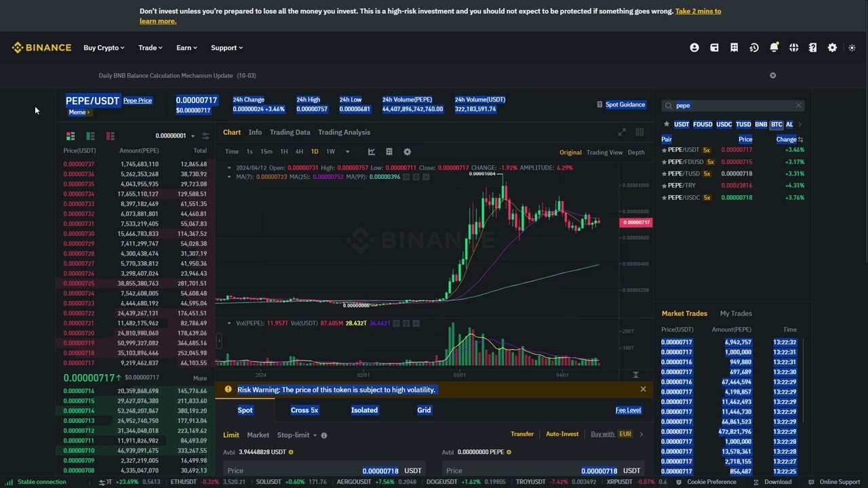Show sell orders only view icon

(111, 136)
